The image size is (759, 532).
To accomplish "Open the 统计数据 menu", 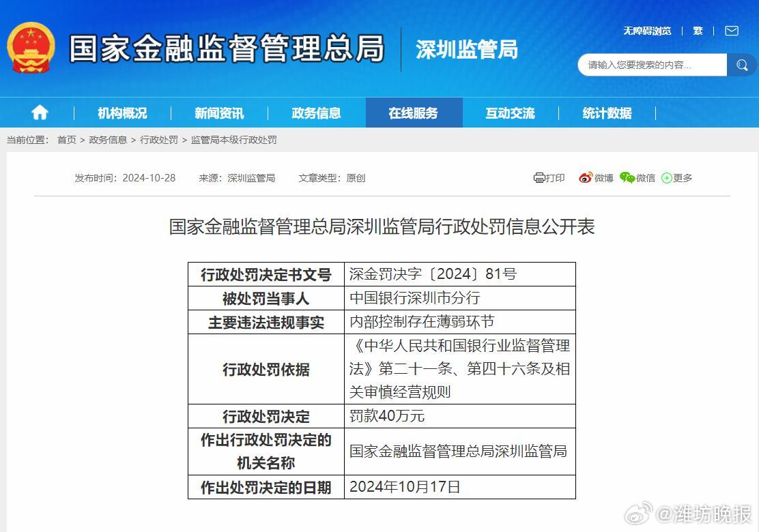I will (x=607, y=113).
